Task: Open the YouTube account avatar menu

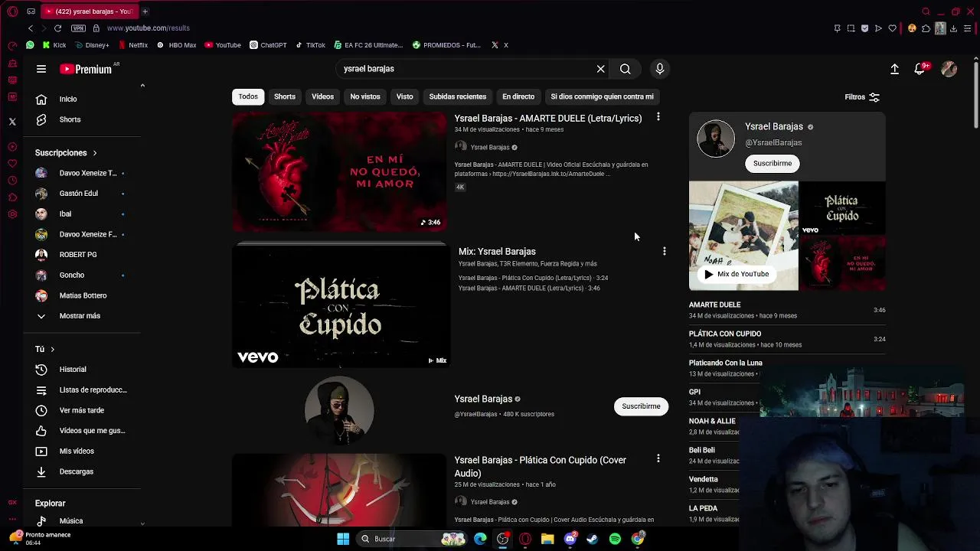Action: click(x=949, y=69)
